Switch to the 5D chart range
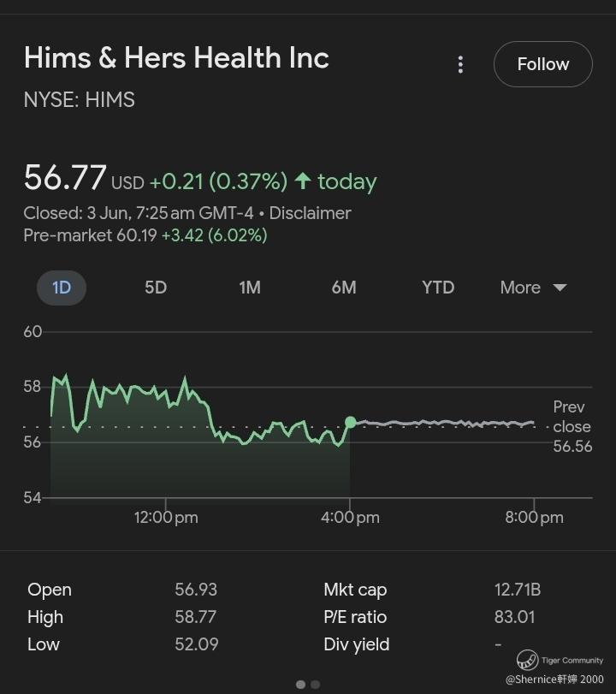The height and width of the screenshot is (694, 616). pos(156,288)
